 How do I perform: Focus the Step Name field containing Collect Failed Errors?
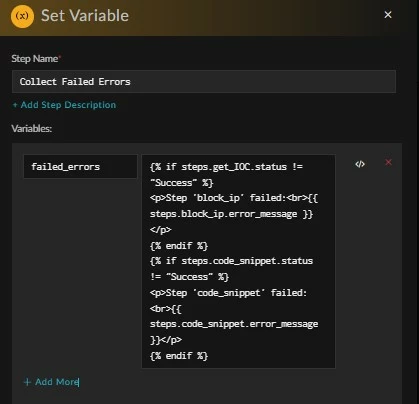(x=204, y=82)
